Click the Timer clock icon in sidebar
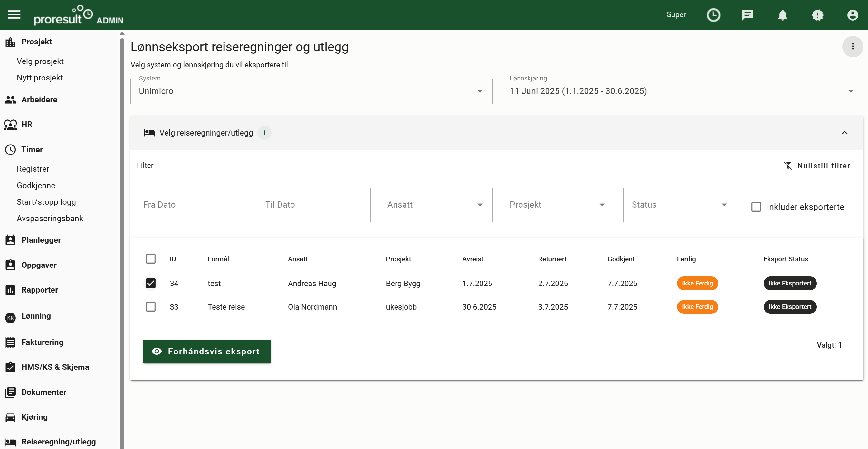This screenshot has height=449, width=868. click(x=10, y=150)
